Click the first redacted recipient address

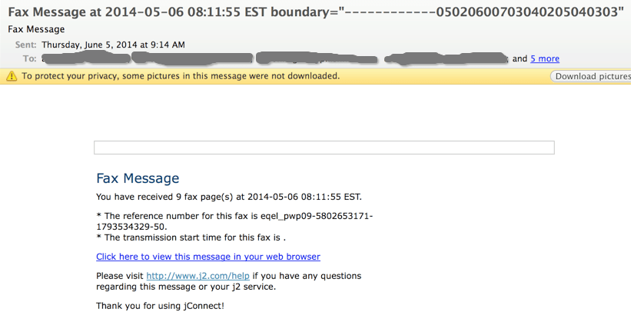85,58
